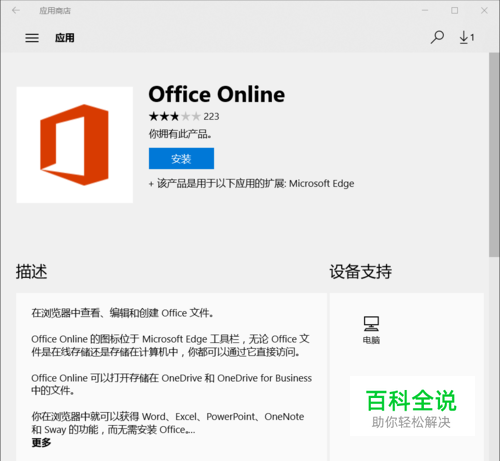Click the star rating with 223 reviews
This screenshot has width=500, height=461.
[184, 116]
